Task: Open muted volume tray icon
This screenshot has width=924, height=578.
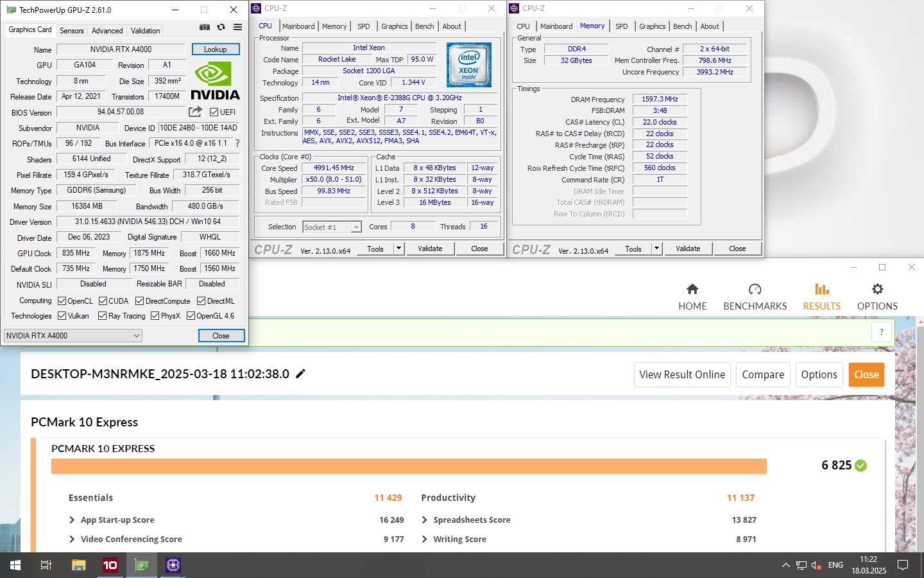Action: click(817, 565)
